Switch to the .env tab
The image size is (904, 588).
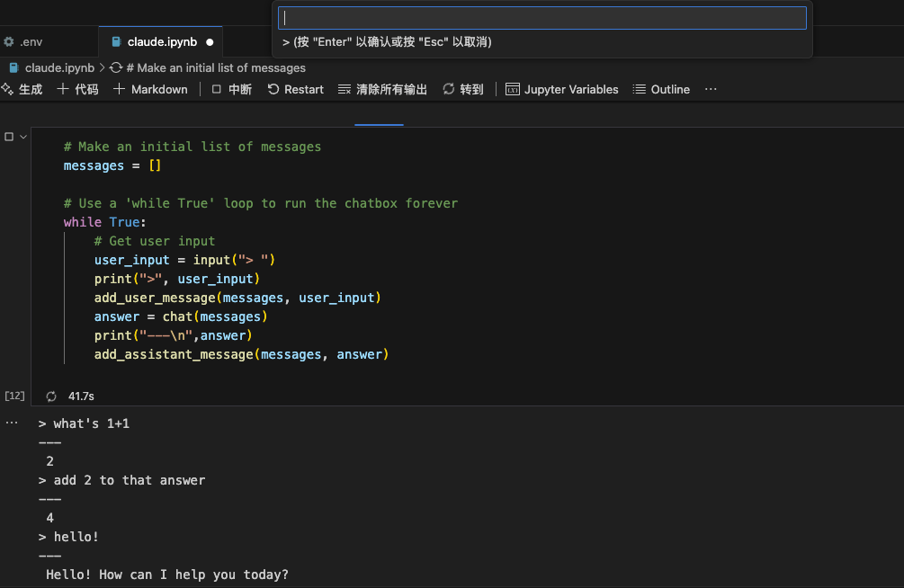pos(24,41)
